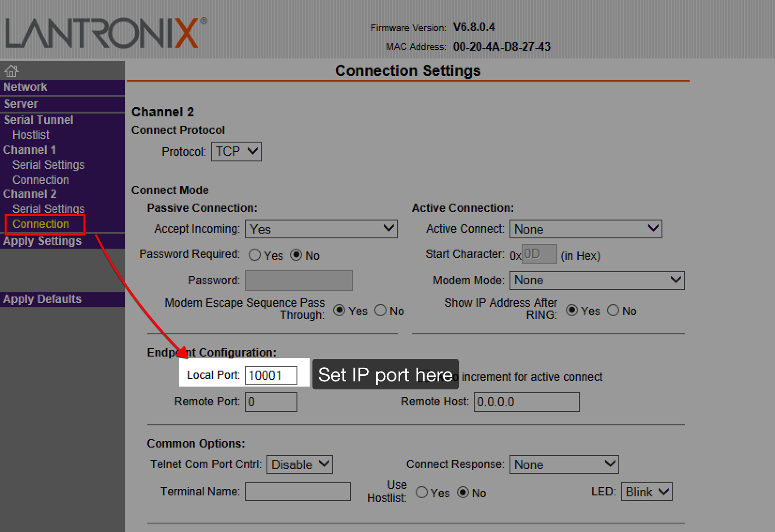
Task: Open the Connect Response dropdown
Action: click(x=564, y=464)
